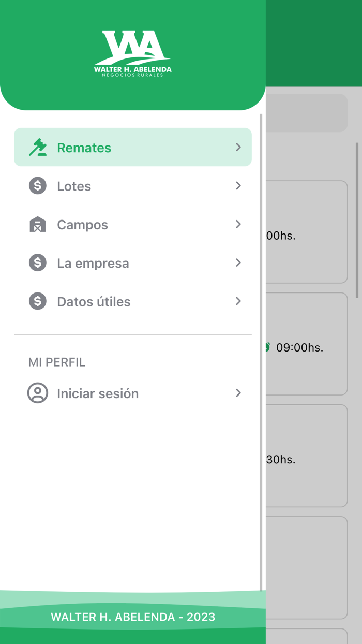Tap the Lotes dollar icon
This screenshot has width=362, height=644.
click(x=38, y=186)
